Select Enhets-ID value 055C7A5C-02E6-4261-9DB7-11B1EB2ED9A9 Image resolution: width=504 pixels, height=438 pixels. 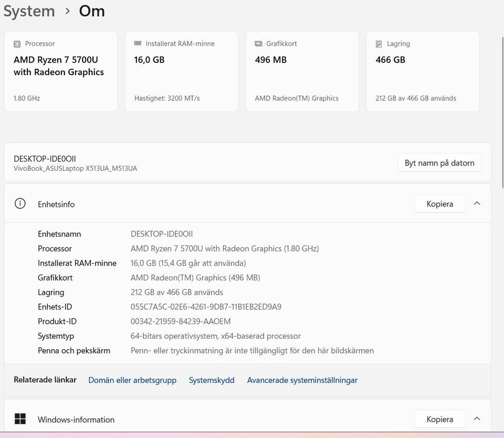coord(206,307)
